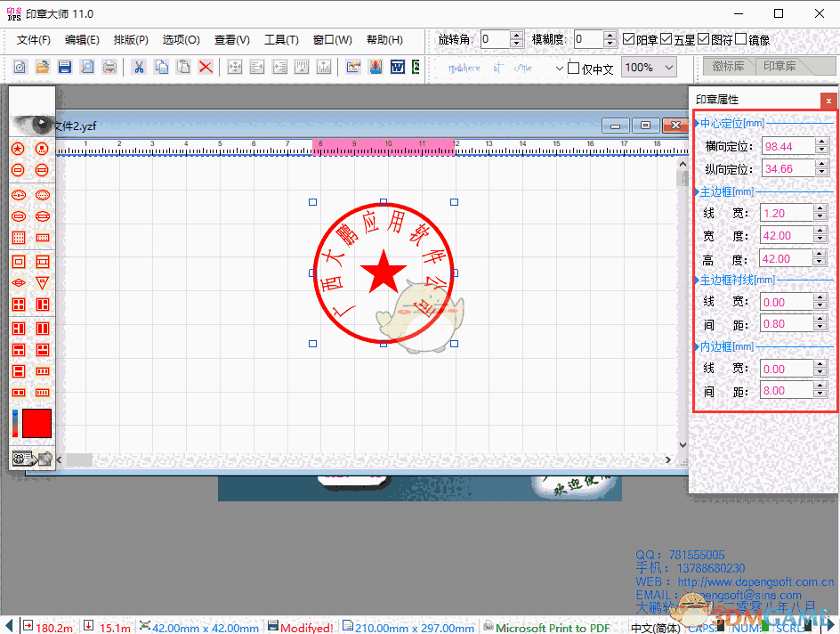Image resolution: width=840 pixels, height=634 pixels.
Task: Expand the font style dropdown
Action: [x=559, y=69]
